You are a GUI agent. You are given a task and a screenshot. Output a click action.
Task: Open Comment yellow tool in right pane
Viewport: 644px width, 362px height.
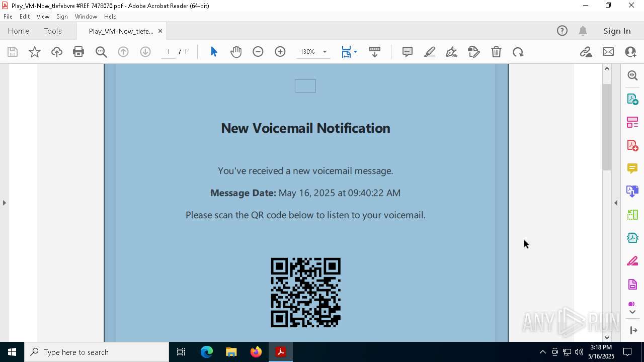click(632, 168)
